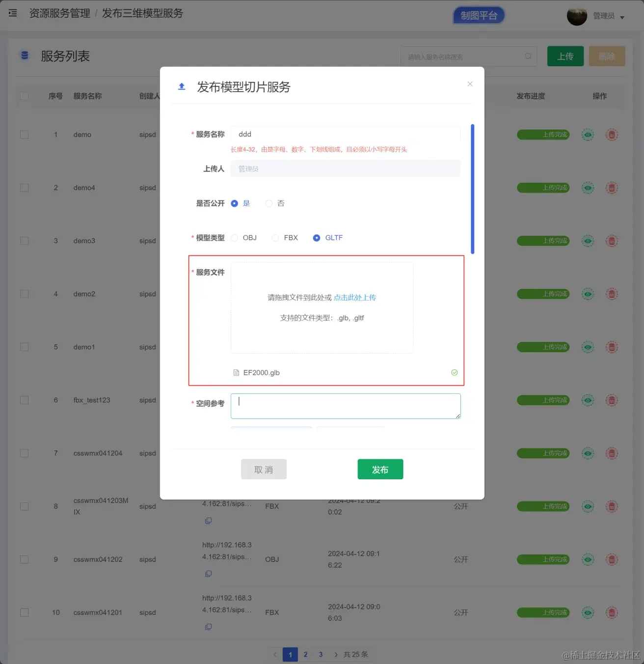Click the previous page arrow
This screenshot has width=644, height=664.
[x=275, y=654]
